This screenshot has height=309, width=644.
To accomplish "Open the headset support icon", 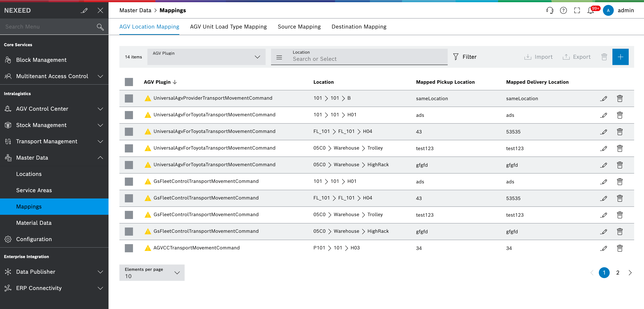I will [x=550, y=10].
